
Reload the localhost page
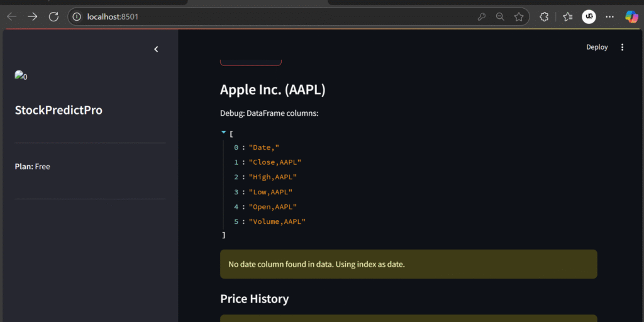(54, 17)
